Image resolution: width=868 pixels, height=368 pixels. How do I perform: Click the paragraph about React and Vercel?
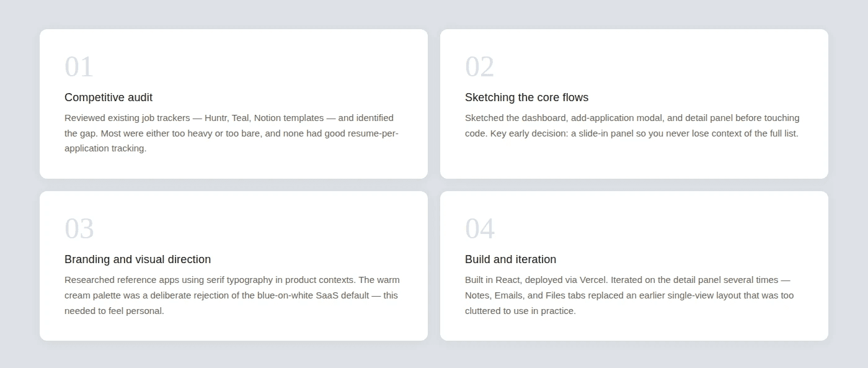point(629,295)
